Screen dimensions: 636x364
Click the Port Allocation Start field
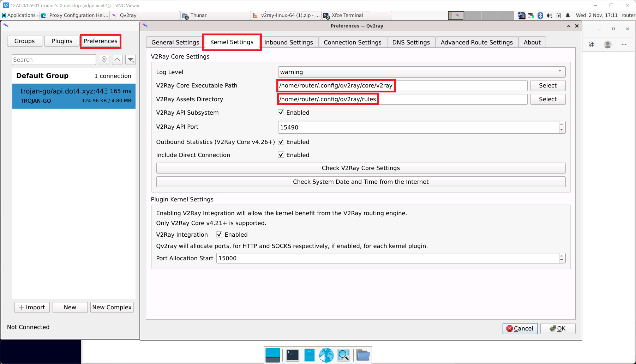pyautogui.click(x=388, y=258)
